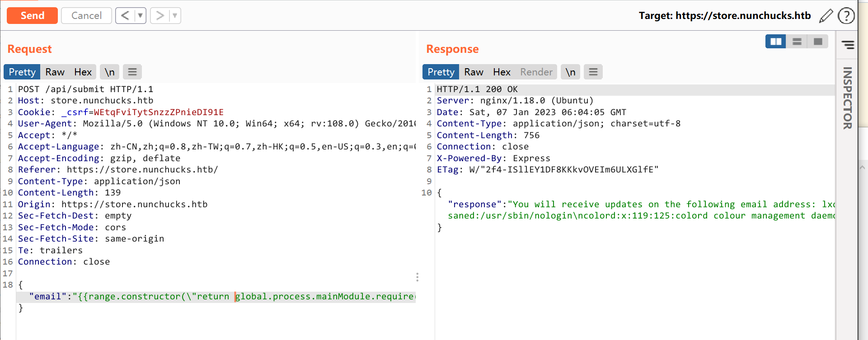Click the Accept-Encoding: gzip, deflate line
This screenshot has height=340, width=868.
tap(99, 158)
